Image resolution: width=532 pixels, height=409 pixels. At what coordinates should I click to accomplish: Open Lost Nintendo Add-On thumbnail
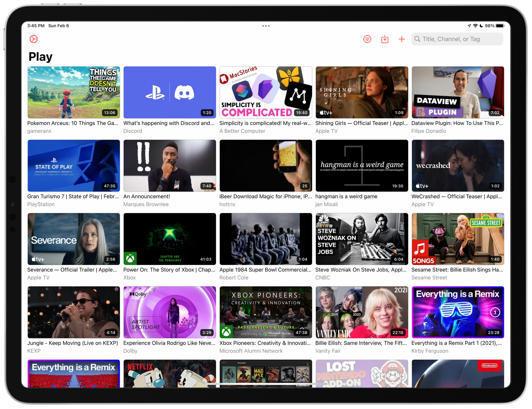click(362, 373)
